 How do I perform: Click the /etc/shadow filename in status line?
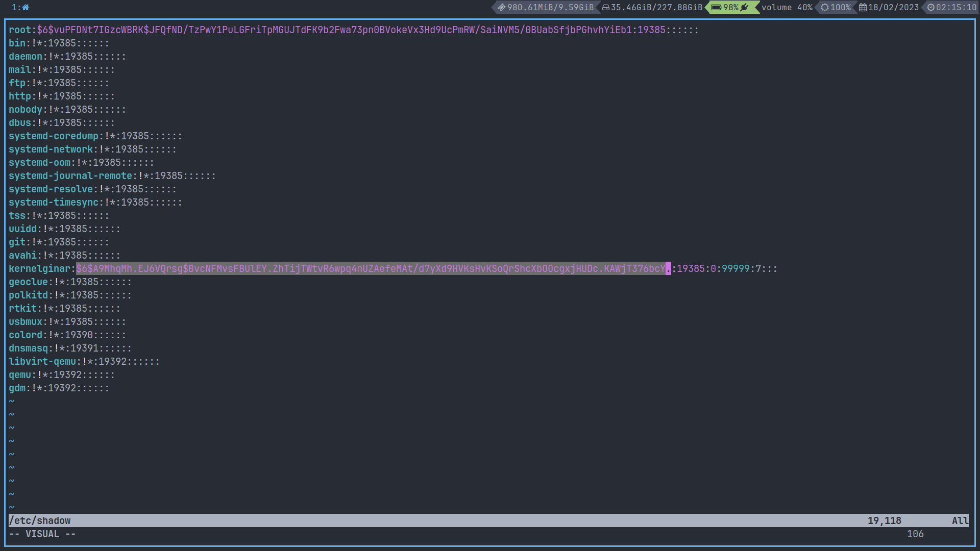pos(40,520)
